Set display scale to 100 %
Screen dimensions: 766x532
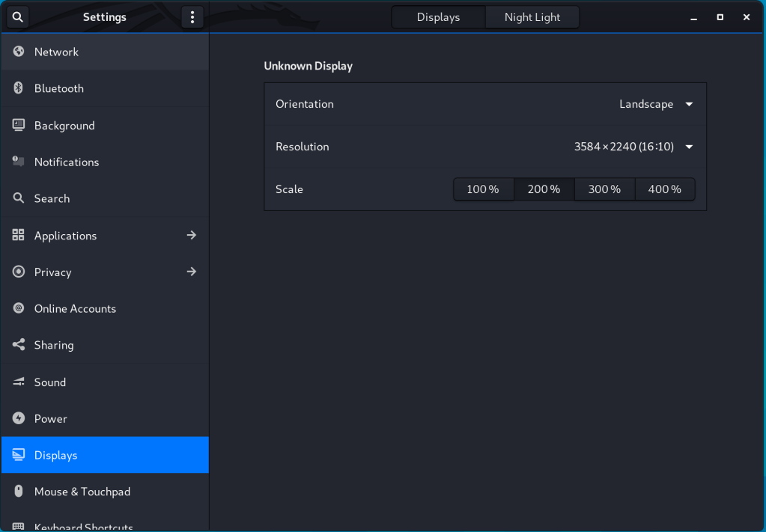pyautogui.click(x=483, y=189)
